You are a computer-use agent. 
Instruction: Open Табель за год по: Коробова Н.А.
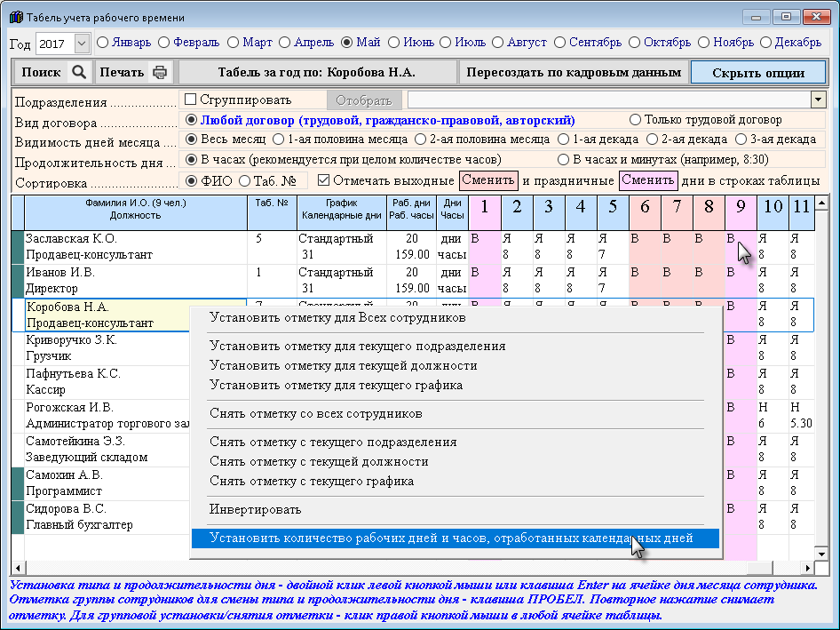317,72
